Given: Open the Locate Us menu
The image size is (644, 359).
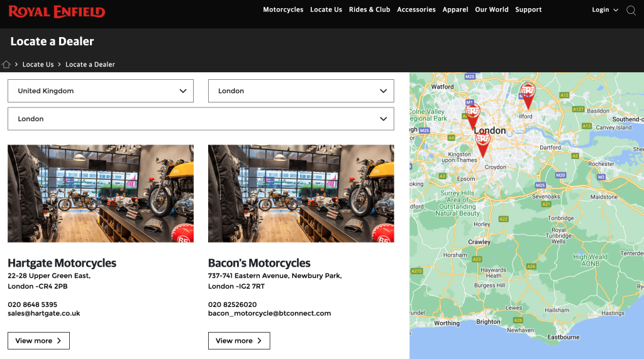Looking at the screenshot, I should coord(326,9).
